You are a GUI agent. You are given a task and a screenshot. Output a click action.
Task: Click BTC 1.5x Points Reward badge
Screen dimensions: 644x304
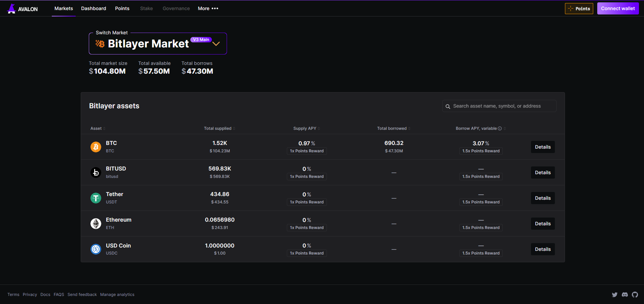coord(481,151)
